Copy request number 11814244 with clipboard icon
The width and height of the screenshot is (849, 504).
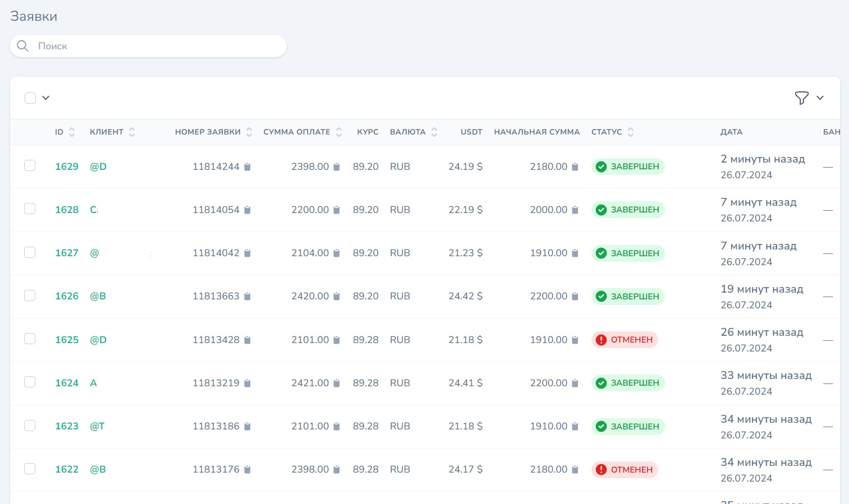click(x=247, y=167)
